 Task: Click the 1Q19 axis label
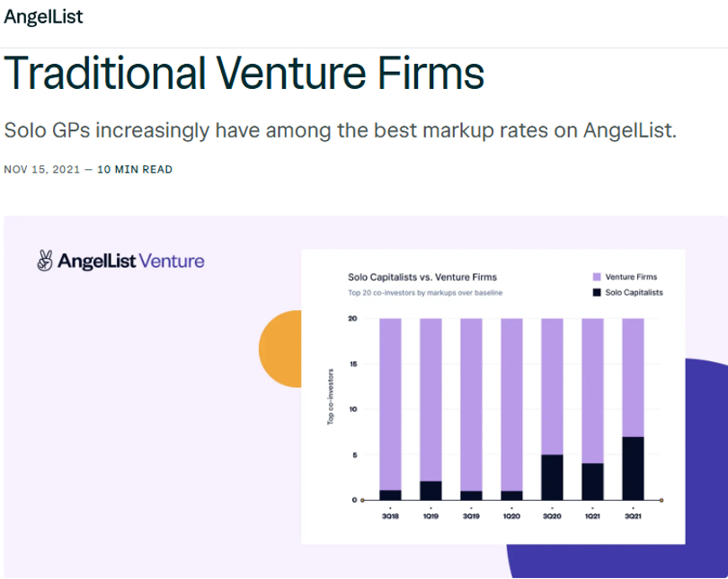click(x=431, y=516)
